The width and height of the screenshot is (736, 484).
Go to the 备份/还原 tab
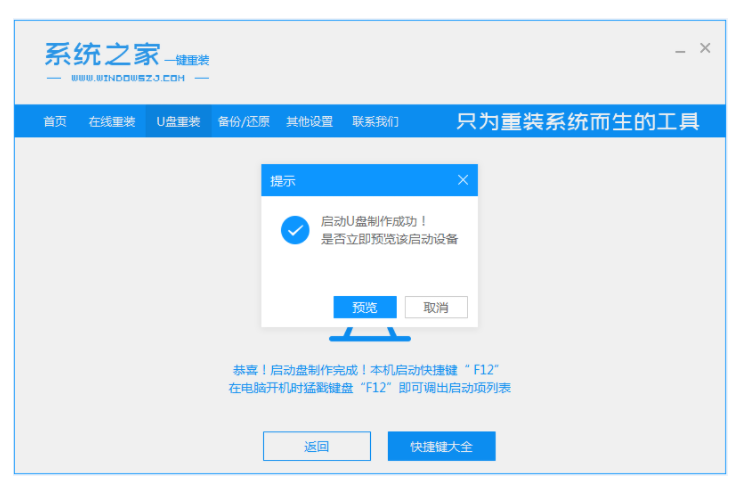(x=243, y=122)
